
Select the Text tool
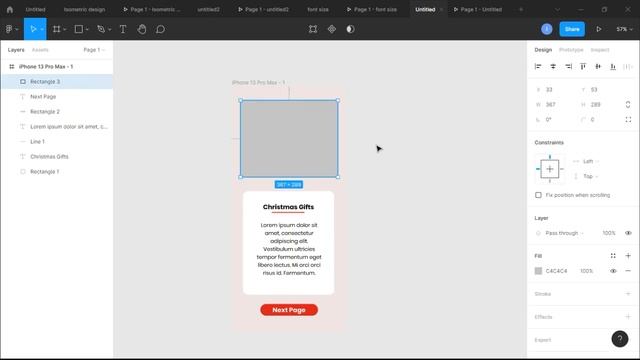[123, 29]
